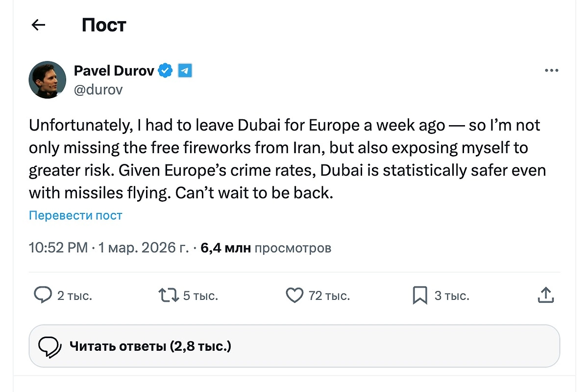Click the blue verified checkmark badge

click(166, 71)
